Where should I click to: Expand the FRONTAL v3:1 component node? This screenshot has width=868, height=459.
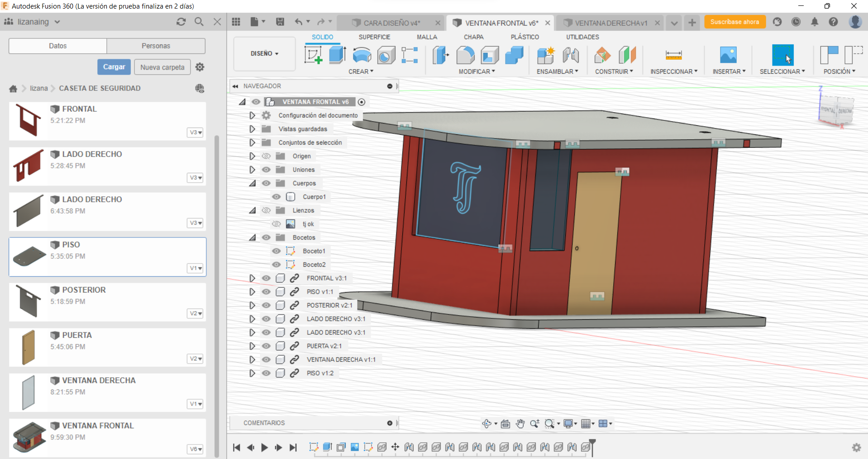[x=252, y=278]
